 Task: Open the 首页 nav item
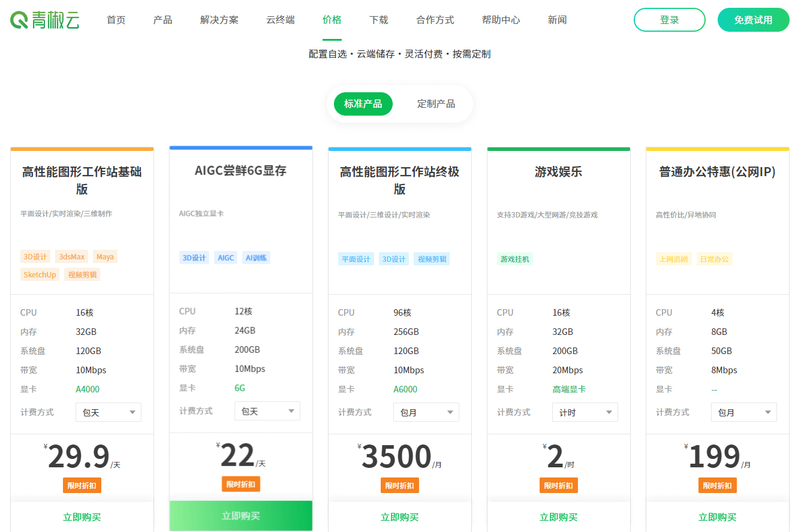tap(116, 20)
